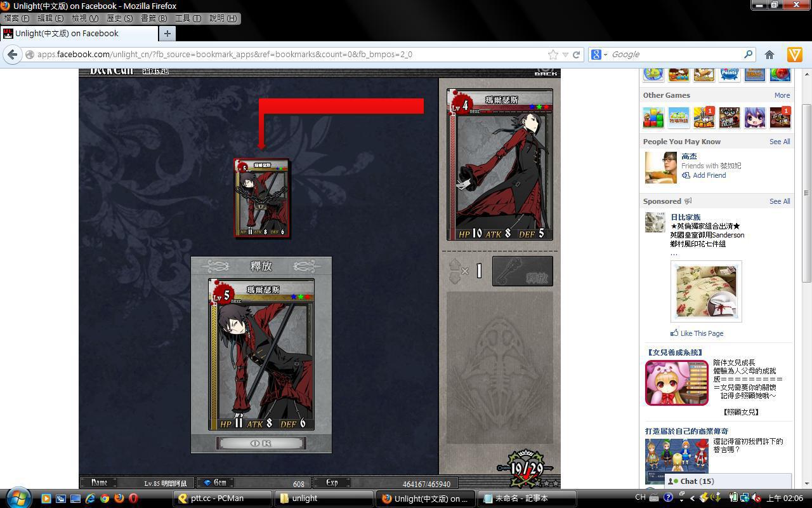Image resolution: width=812 pixels, height=508 pixels.
Task: Open the 打造屬於自己的商業傳奇 ad title
Action: click(x=687, y=431)
